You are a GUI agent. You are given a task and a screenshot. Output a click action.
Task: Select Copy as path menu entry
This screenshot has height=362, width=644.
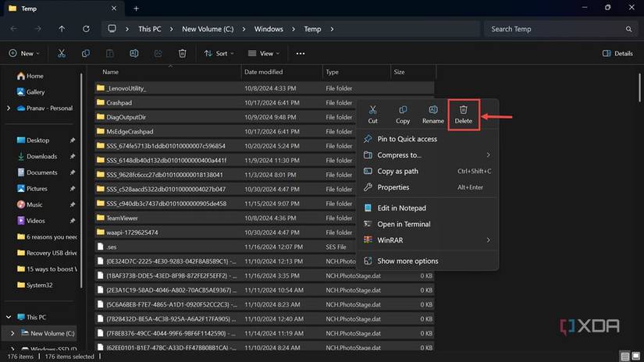[x=428, y=171]
